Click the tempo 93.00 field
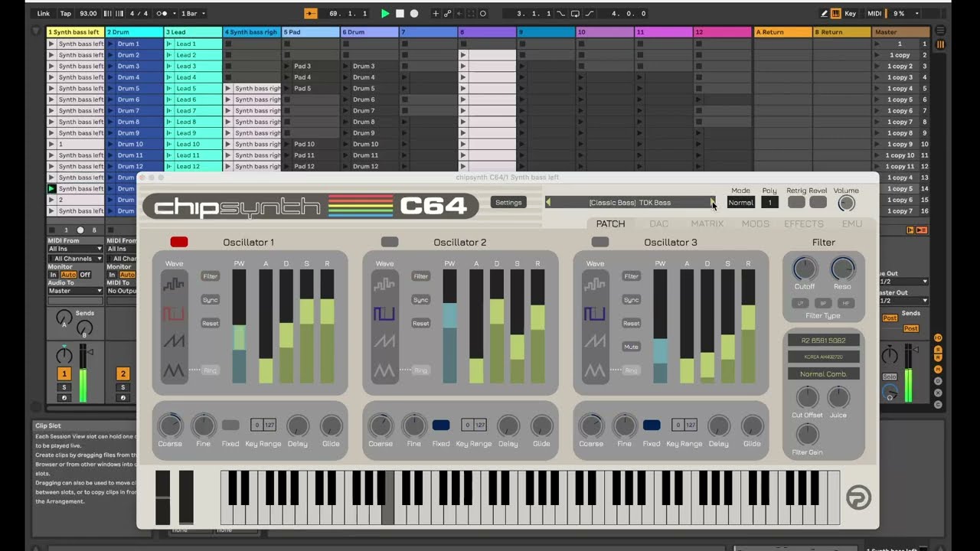980x551 pixels. [x=89, y=13]
